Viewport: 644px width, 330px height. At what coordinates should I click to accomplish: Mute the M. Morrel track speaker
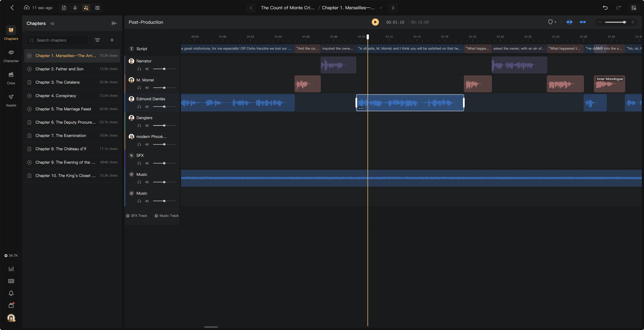click(147, 88)
